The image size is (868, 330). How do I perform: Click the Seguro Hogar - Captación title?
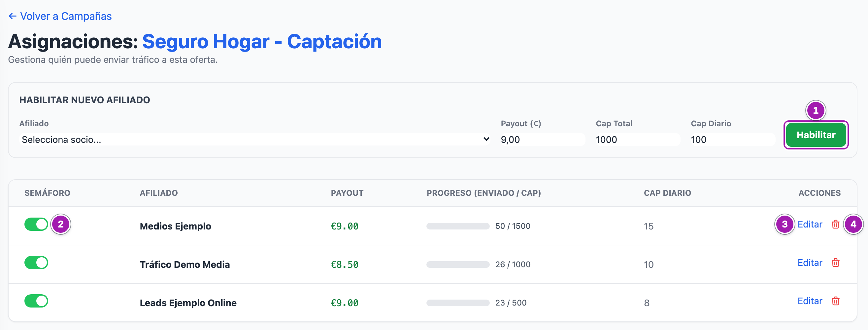pos(262,42)
